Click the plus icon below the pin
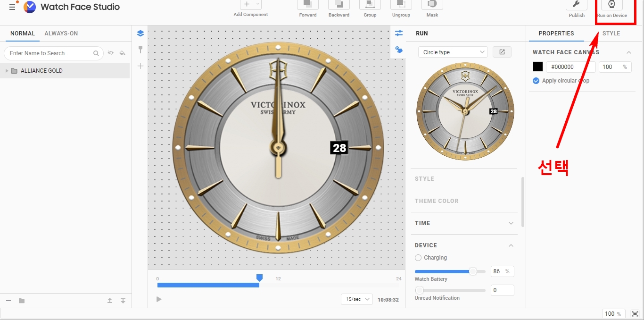 click(x=140, y=66)
